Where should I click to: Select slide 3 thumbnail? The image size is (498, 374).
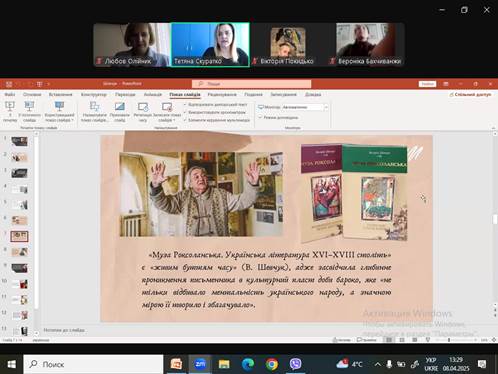coord(19,173)
